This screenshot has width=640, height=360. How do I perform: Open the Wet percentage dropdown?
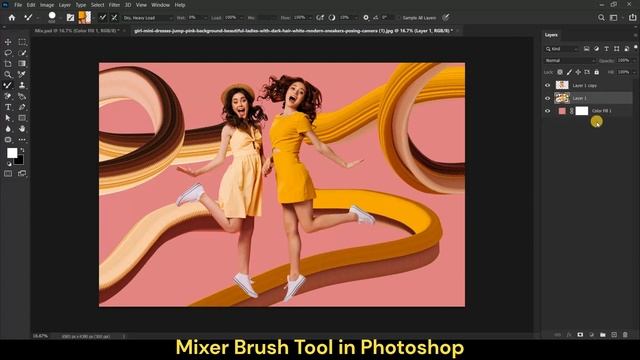(206, 18)
